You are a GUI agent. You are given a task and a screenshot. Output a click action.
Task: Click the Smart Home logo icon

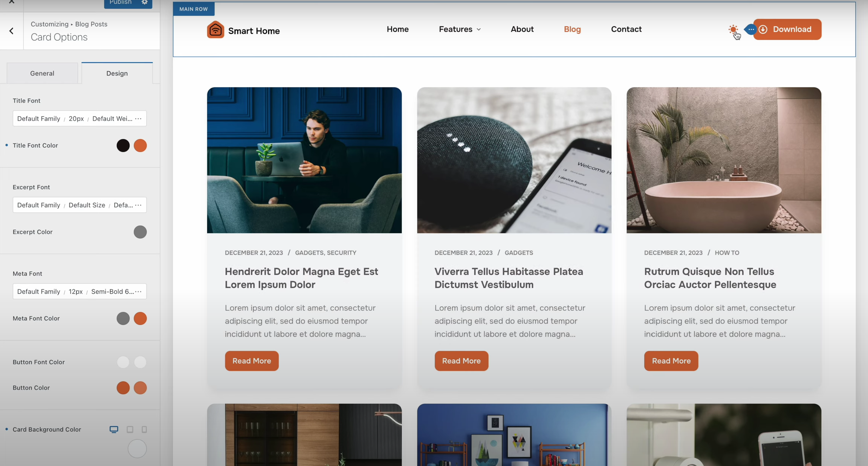215,30
